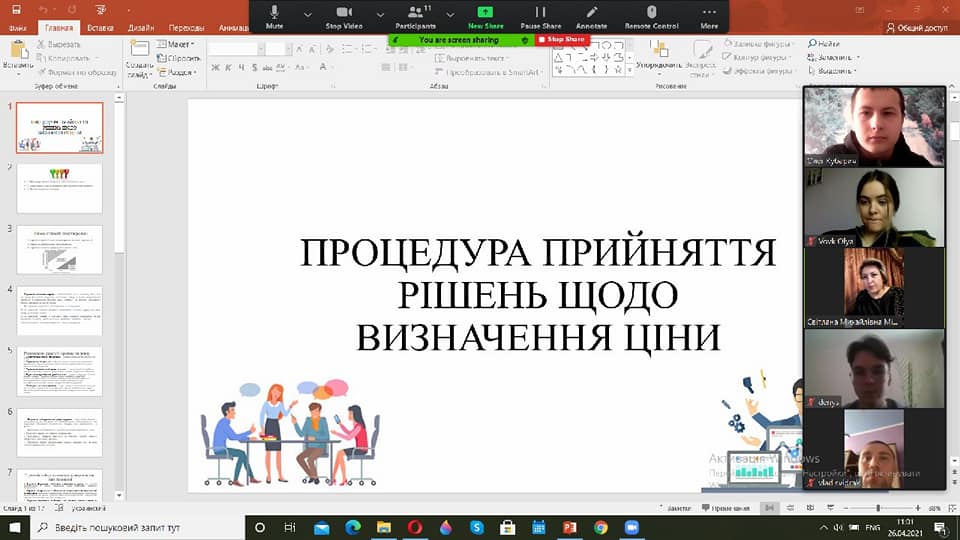The width and height of the screenshot is (960, 540).
Task: Switch to the Вставка ribbon tab
Action: coord(100,29)
